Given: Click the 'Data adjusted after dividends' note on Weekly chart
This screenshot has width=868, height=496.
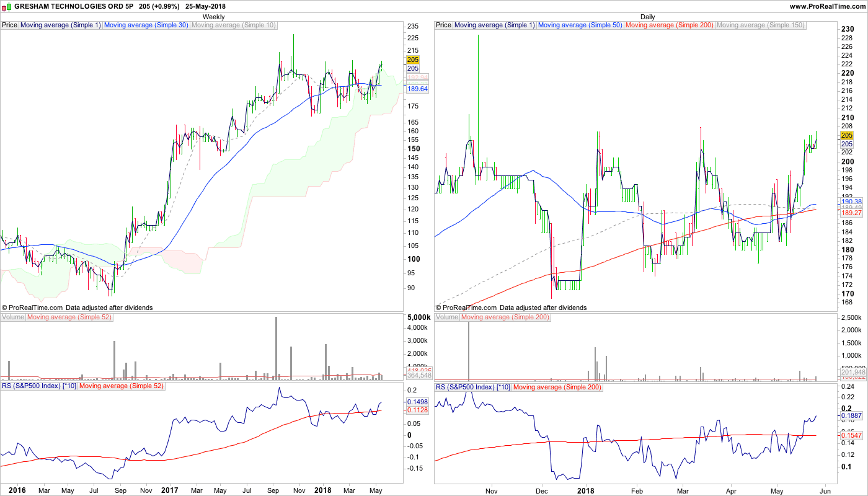Looking at the screenshot, I should click(x=109, y=308).
